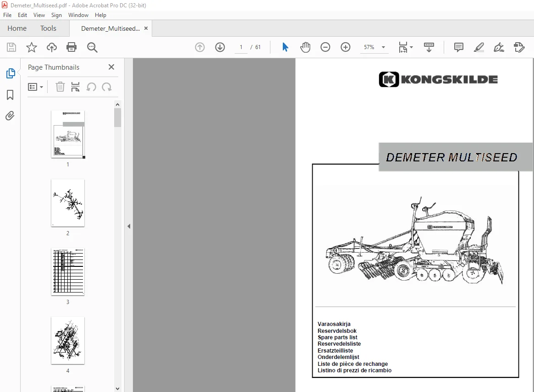Open the Window menu

78,15
